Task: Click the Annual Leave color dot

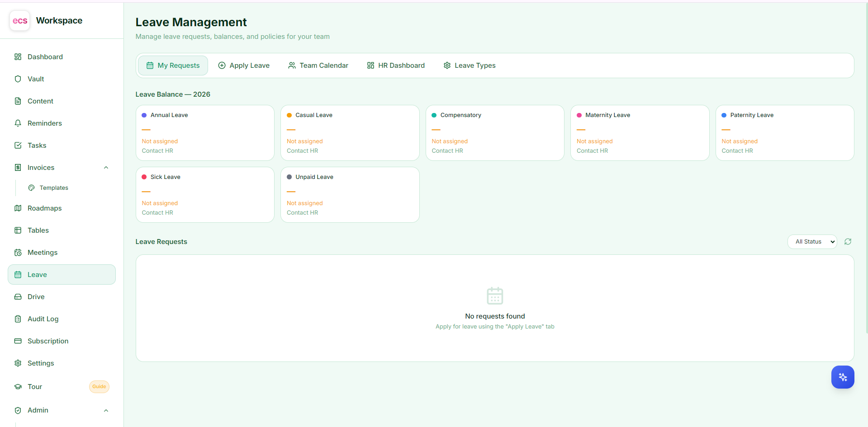Action: [x=144, y=115]
